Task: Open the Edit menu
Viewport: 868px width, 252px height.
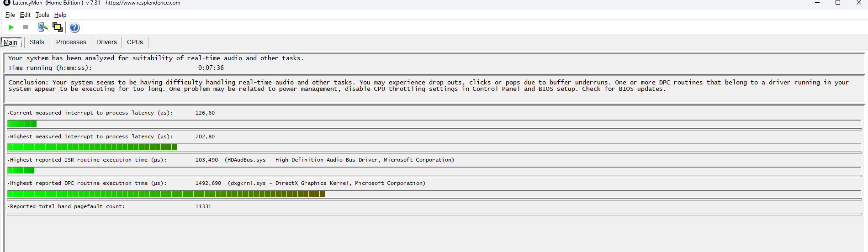Action: click(25, 15)
